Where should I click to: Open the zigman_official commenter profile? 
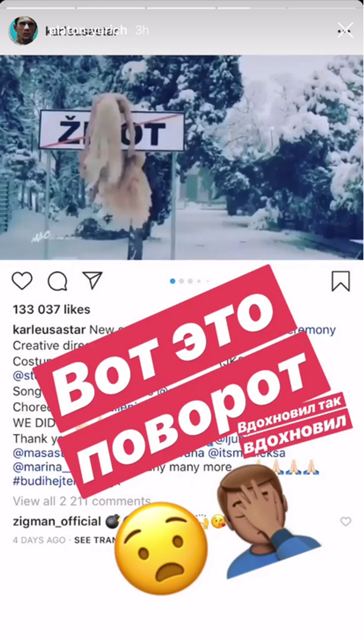pos(57,522)
